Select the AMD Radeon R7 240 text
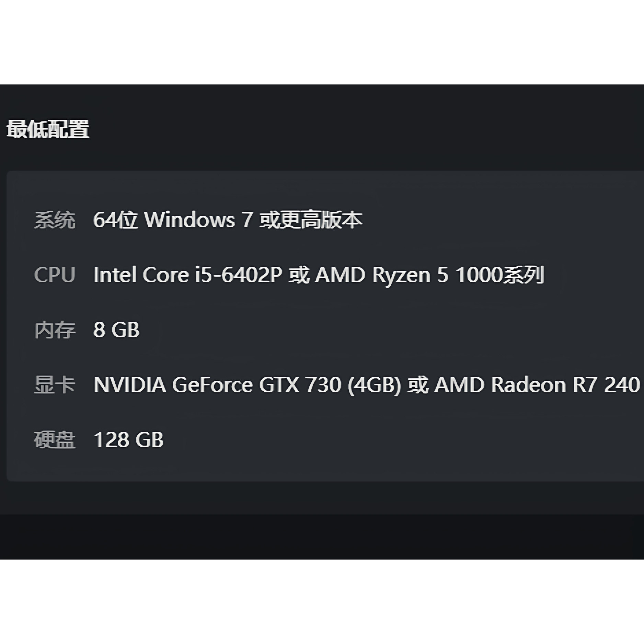Viewport: 644px width, 644px height. pos(537,385)
